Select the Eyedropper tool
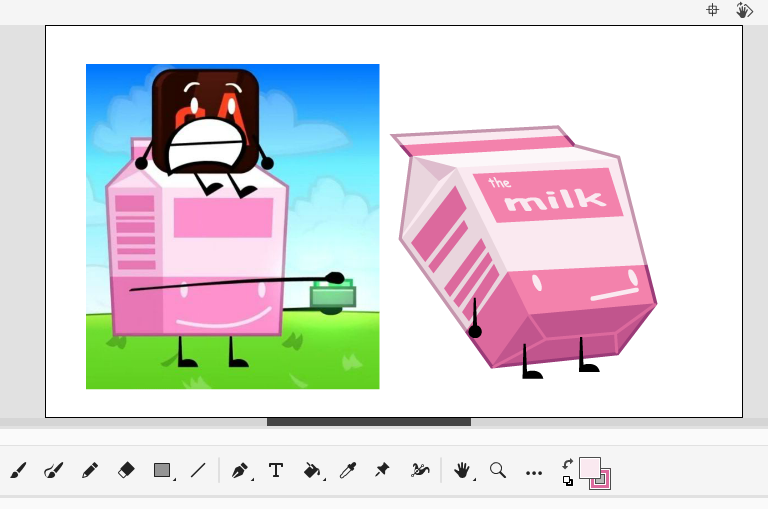 [x=348, y=470]
